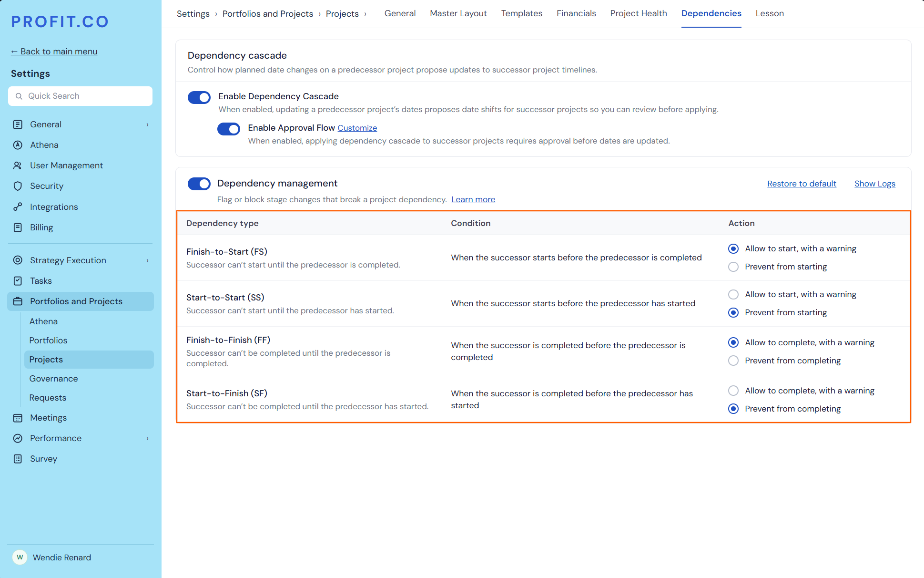The width and height of the screenshot is (924, 578).
Task: Go back via Back to main menu
Action: pos(54,52)
